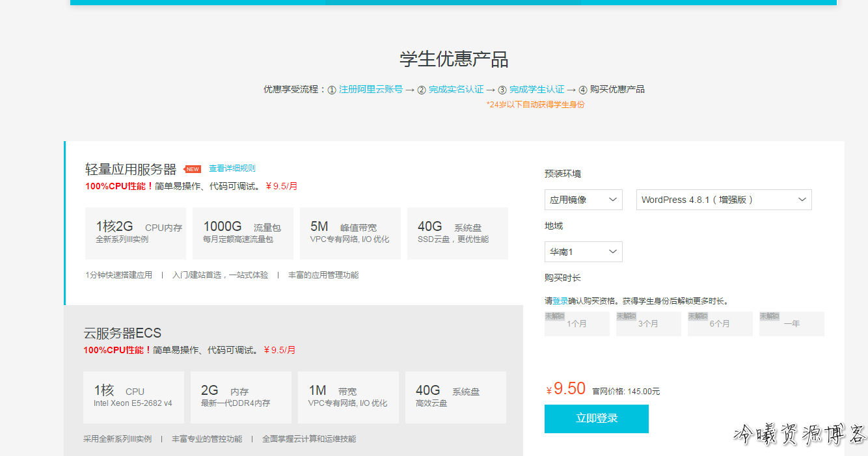The height and width of the screenshot is (456, 868).
Task: Click the 1核 CPU Intel Xeon tile
Action: 134,397
